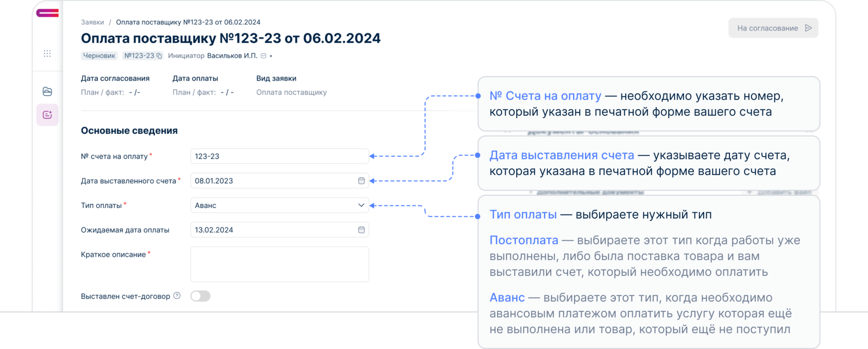Click the Краткое описание text area
The height and width of the screenshot is (349, 868).
[280, 264]
